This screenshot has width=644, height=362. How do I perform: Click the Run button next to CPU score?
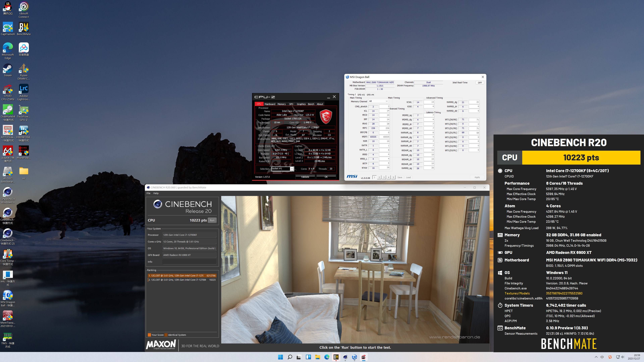pos(212,220)
